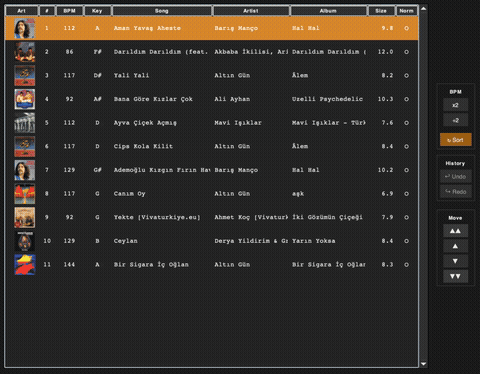Click the move-to-bottom double down arrow
Viewport: 480px width, 374px height.
click(455, 276)
